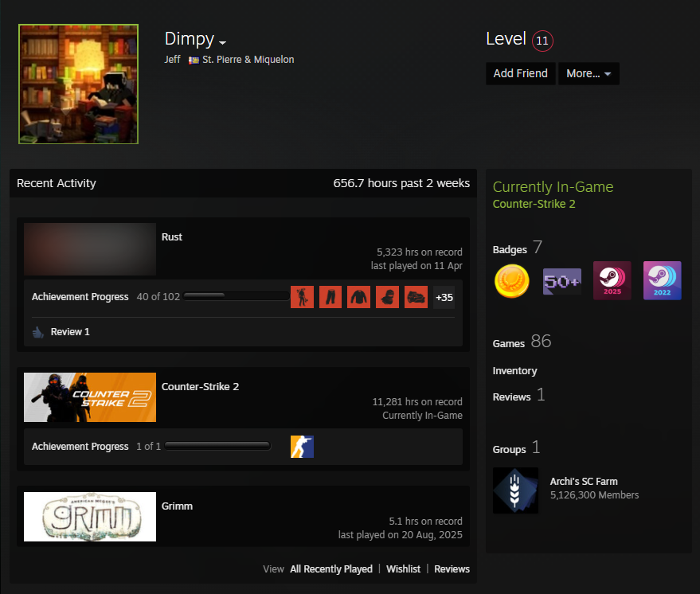Open the 50+ games collector badge
This screenshot has height=594, width=700.
point(562,281)
